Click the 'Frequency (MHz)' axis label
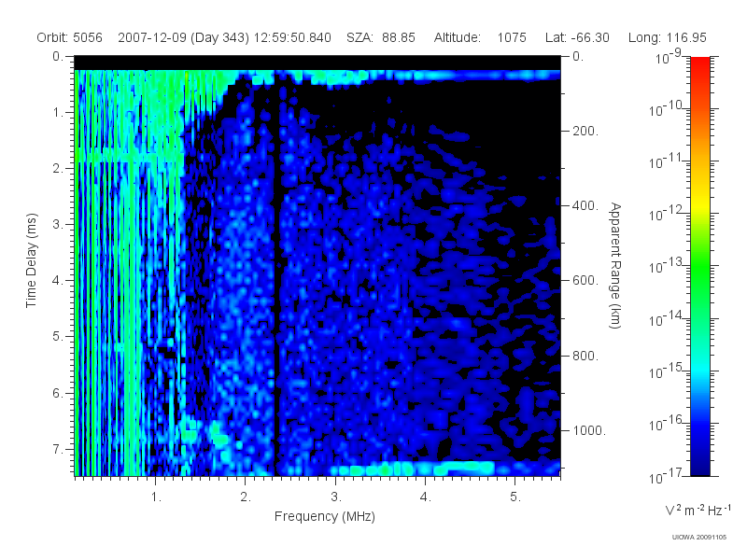This screenshot has width=747, height=560. pyautogui.click(x=324, y=516)
